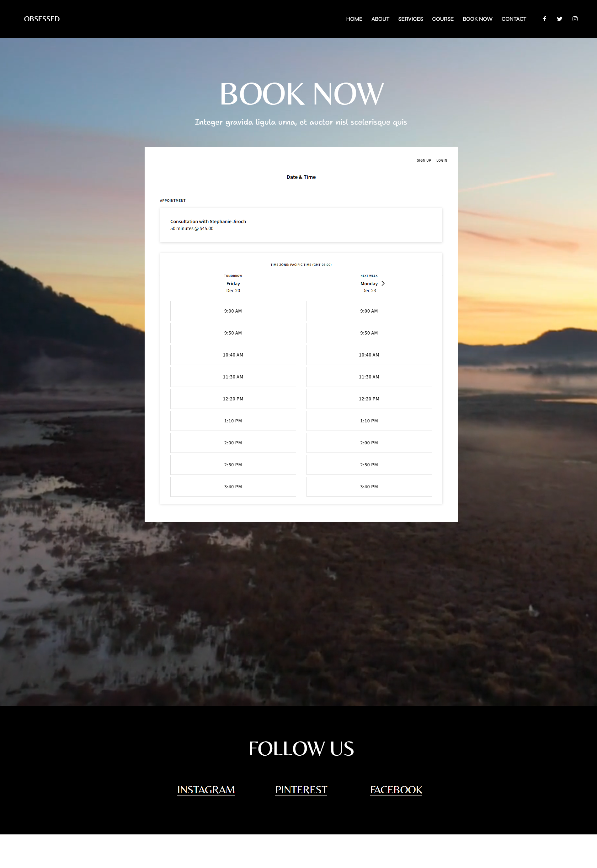Click the Monday Dec 23 column heading
This screenshot has height=868, width=597.
pos(369,287)
